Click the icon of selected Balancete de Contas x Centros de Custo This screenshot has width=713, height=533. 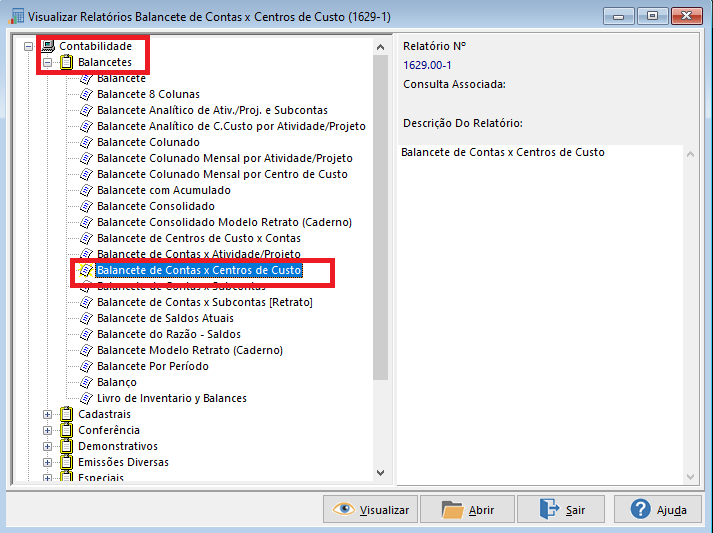(x=86, y=270)
